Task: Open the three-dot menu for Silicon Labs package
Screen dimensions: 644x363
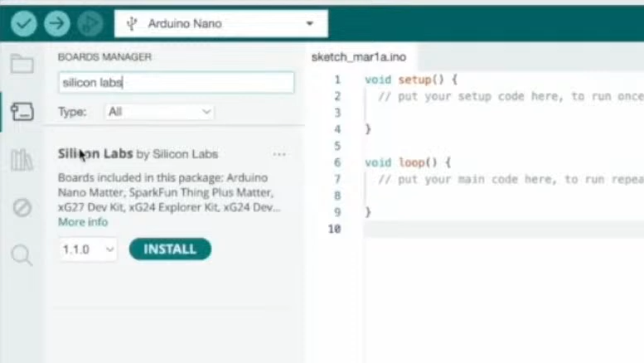Action: (279, 154)
